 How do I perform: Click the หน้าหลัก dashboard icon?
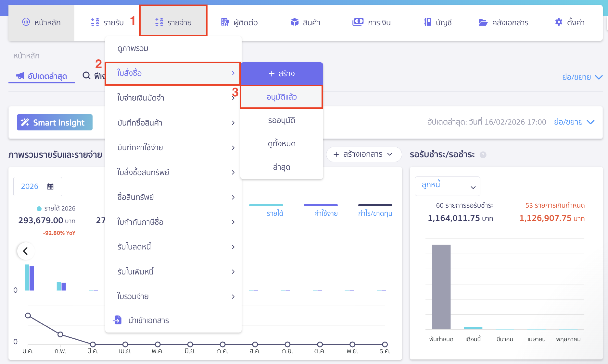(26, 22)
